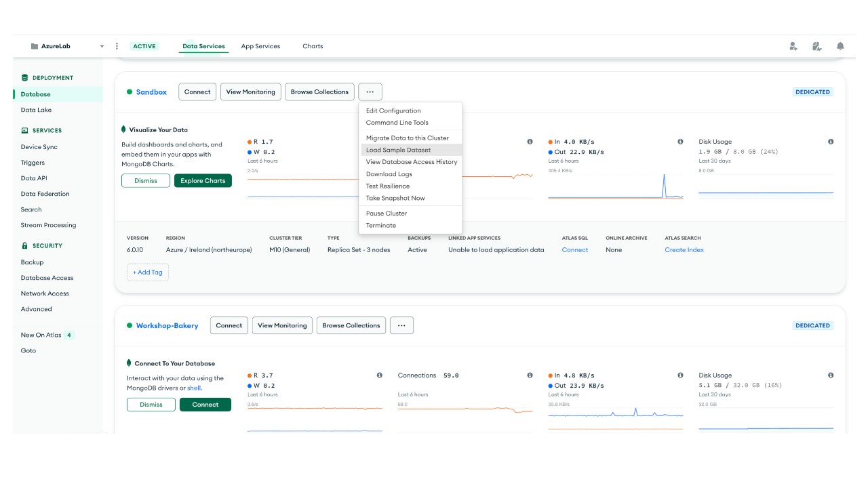This screenshot has width=868, height=488.
Task: Click the project activity feed icon
Action: [x=816, y=46]
